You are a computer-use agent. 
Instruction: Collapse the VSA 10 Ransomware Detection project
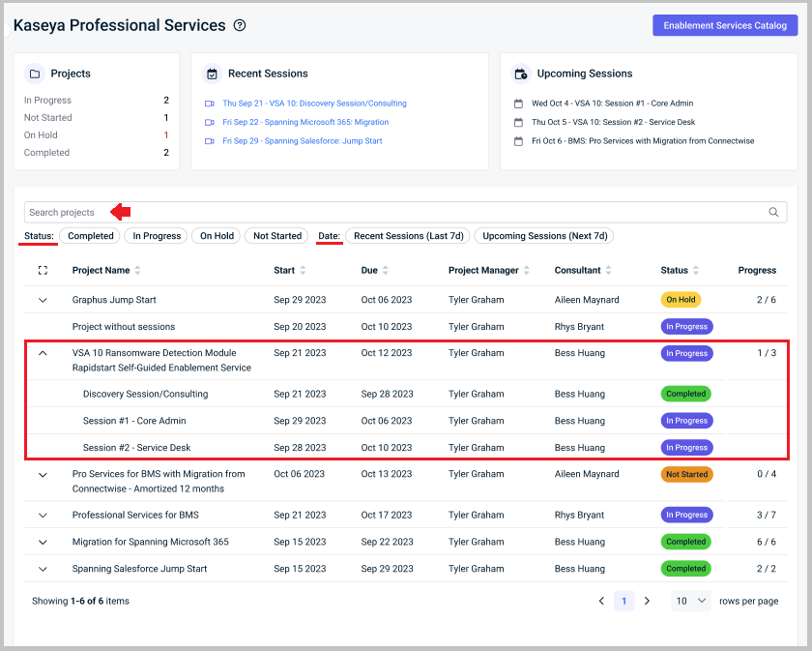click(43, 354)
